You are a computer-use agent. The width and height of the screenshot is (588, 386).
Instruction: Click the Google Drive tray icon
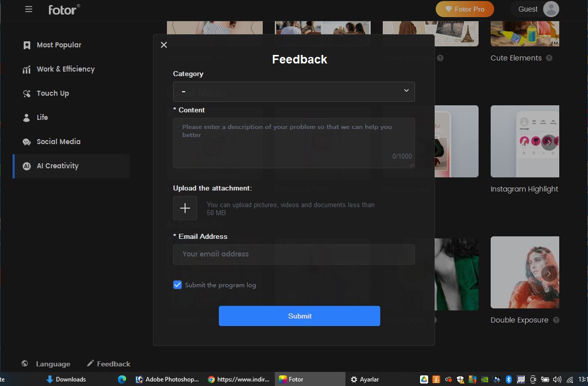424,379
